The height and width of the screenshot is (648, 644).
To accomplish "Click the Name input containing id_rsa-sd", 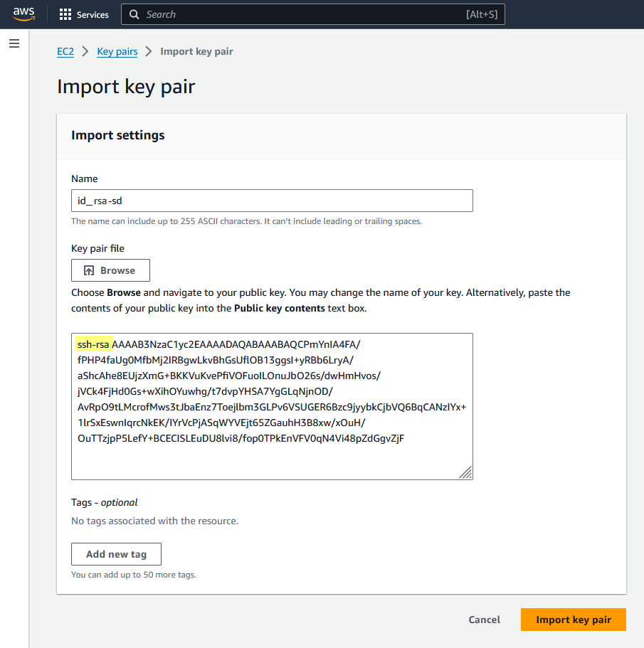I will [272, 201].
